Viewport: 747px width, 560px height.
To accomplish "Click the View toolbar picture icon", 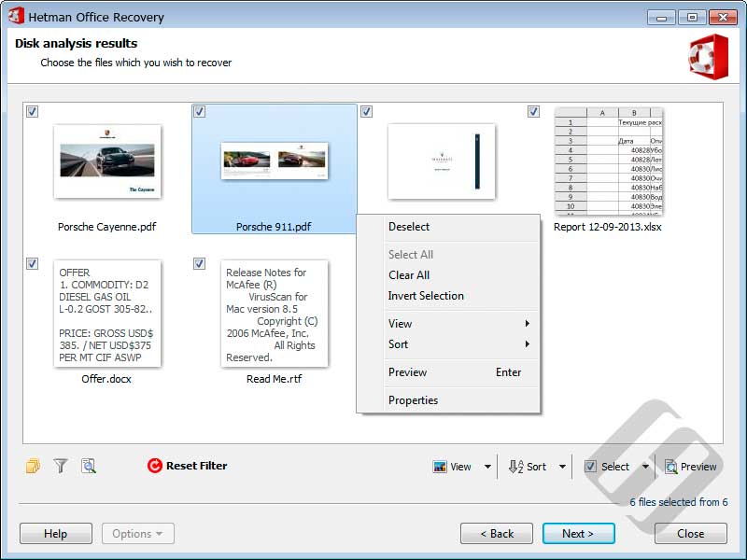I will [440, 467].
